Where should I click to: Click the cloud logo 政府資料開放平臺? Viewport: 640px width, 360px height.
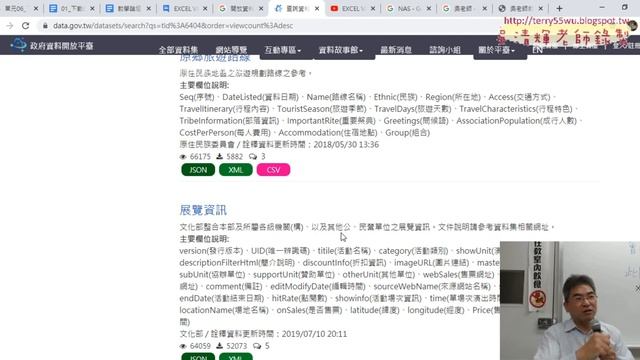[52, 45]
